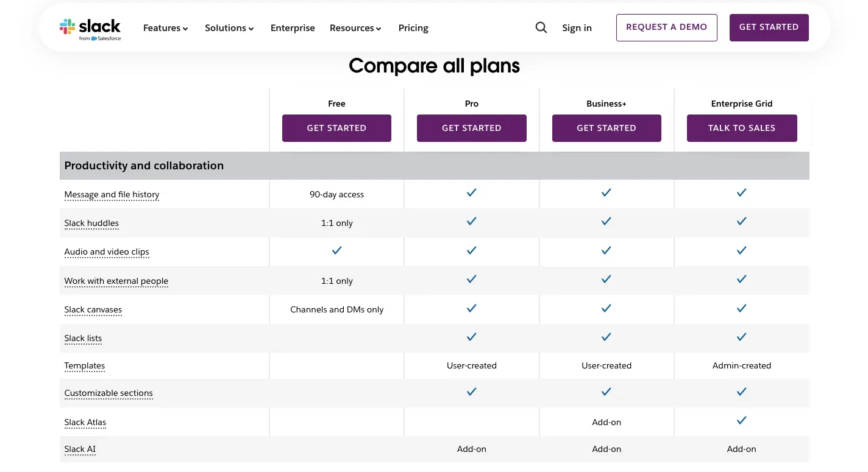Click Business+ checkmark for Slack lists
Viewport: 868px width, 472px height.
606,337
